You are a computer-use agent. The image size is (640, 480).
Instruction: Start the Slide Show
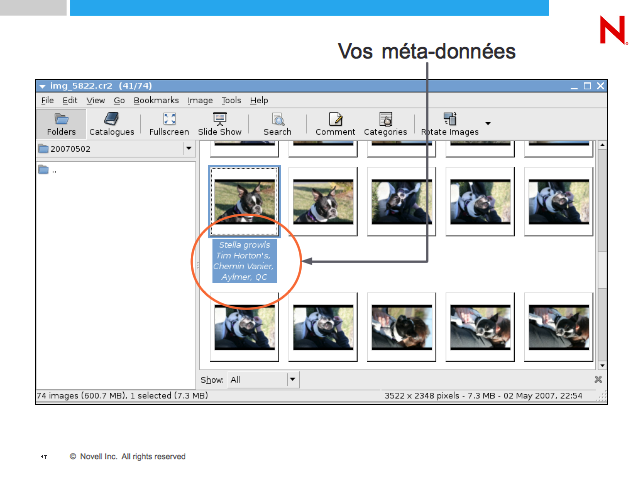click(220, 123)
